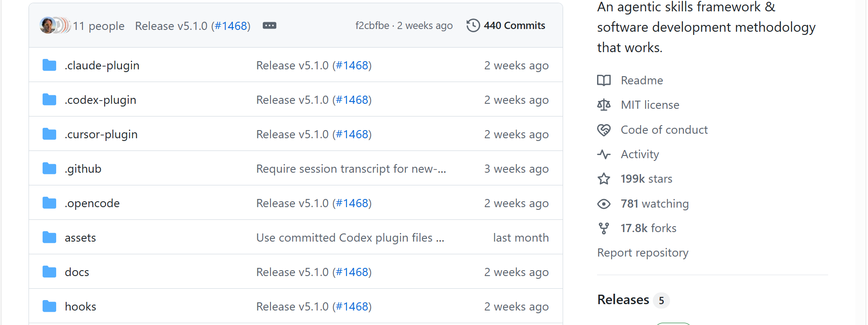Viewport: 868px width, 325px height.
Task: Click the Code of conduct heart icon
Action: tap(604, 130)
